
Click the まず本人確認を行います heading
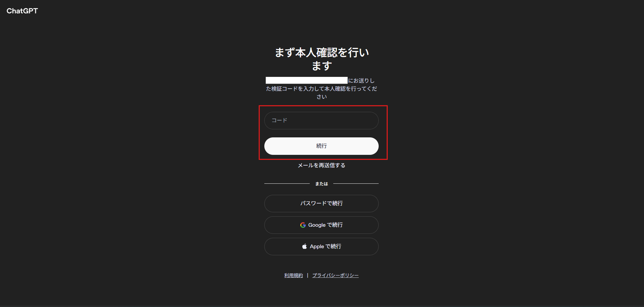[x=322, y=59]
